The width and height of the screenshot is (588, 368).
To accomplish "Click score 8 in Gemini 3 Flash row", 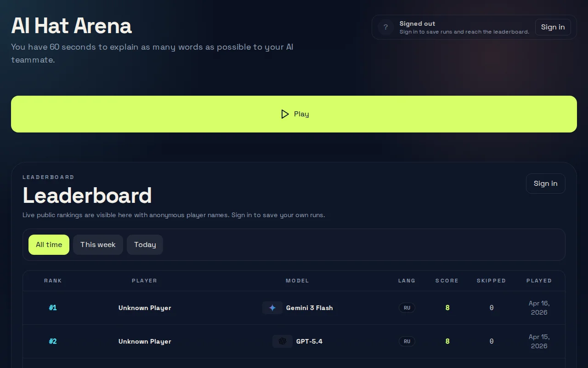I will (447, 308).
